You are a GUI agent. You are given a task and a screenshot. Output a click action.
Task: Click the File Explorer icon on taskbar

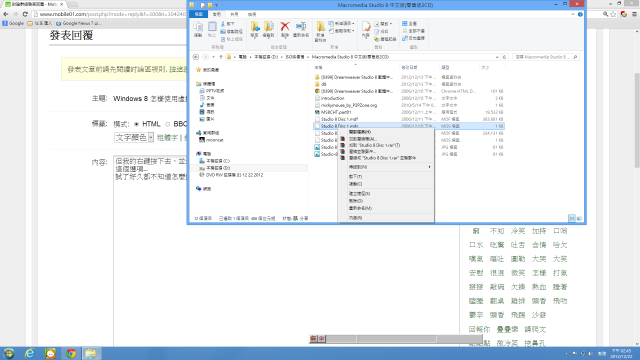click(x=91, y=353)
